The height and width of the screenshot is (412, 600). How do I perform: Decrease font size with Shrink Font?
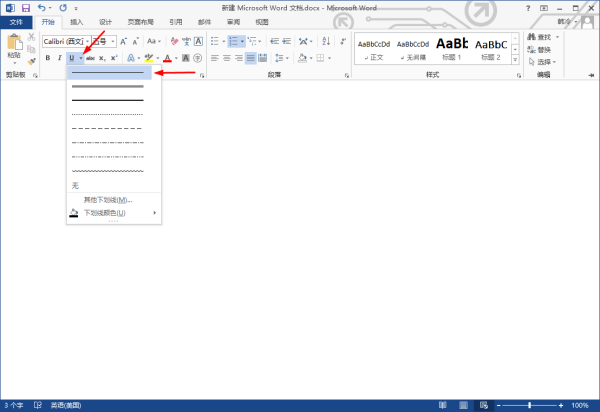[135, 41]
